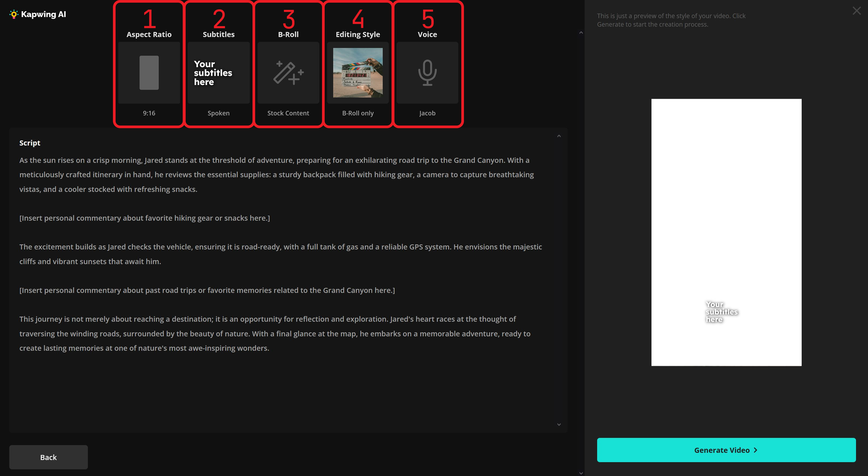Open the Aspect Ratio option label

149,34
